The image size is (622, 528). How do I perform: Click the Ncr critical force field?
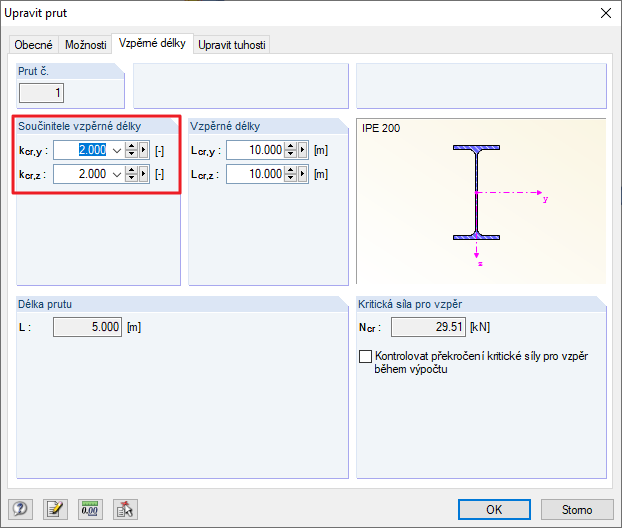tap(428, 327)
